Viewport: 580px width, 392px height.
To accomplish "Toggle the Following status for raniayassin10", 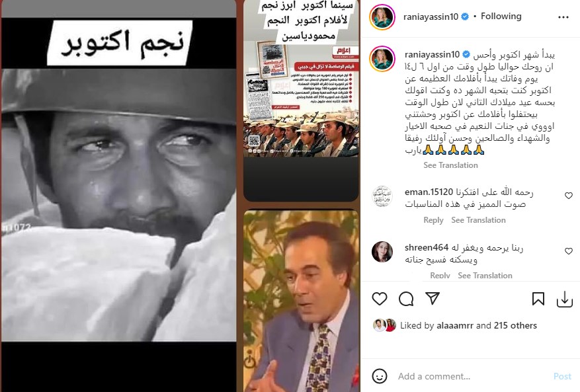I will point(501,17).
